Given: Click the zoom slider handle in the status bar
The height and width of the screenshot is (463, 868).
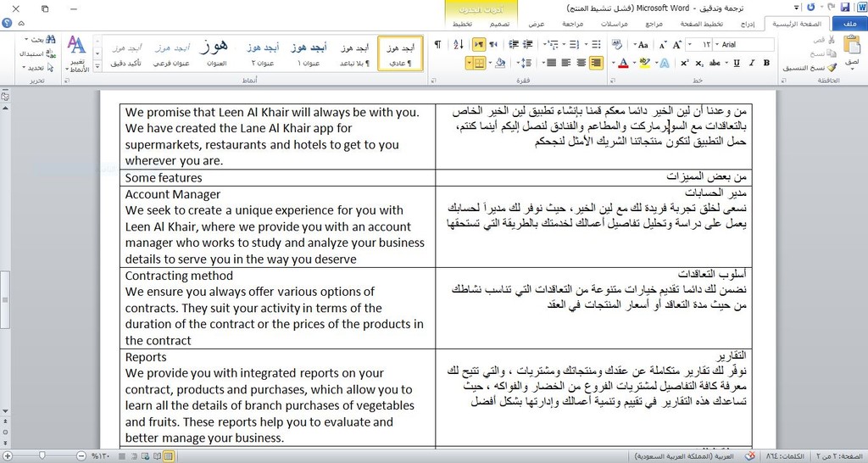Looking at the screenshot, I should point(42,456).
